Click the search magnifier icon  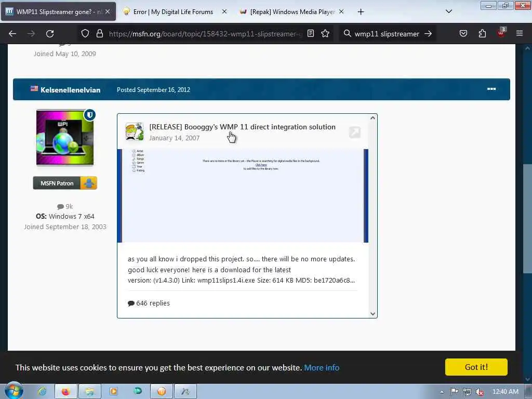point(347,33)
